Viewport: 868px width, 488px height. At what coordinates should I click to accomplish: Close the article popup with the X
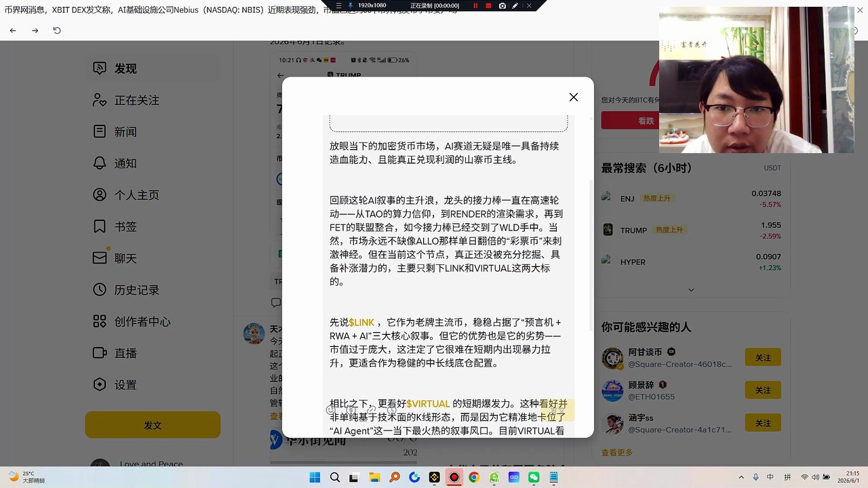[x=574, y=97]
